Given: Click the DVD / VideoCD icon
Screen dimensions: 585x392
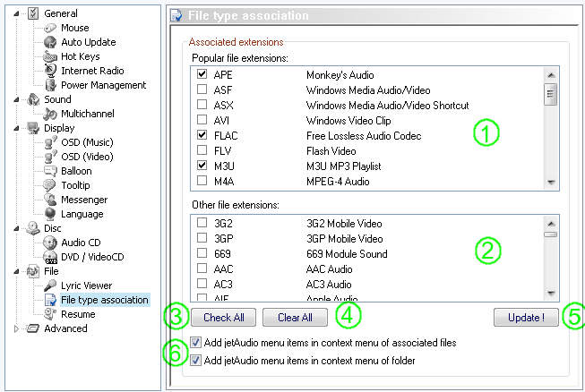Looking at the screenshot, I should pos(50,257).
